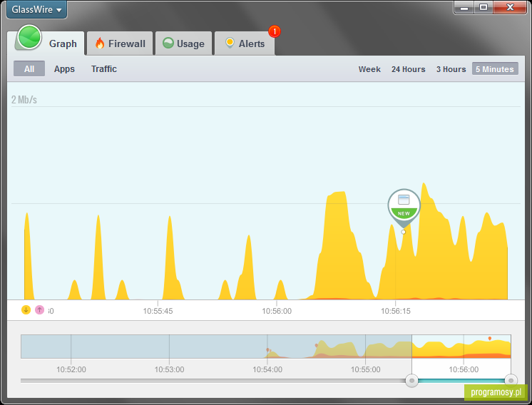The image size is (532, 405).
Task: Open the Alerts tab
Action: pos(245,43)
